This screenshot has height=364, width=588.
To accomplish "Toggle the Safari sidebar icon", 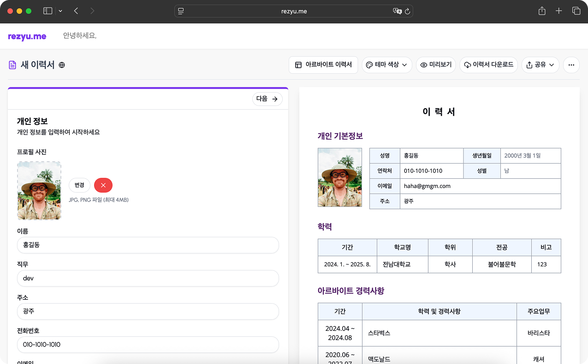I will click(48, 11).
